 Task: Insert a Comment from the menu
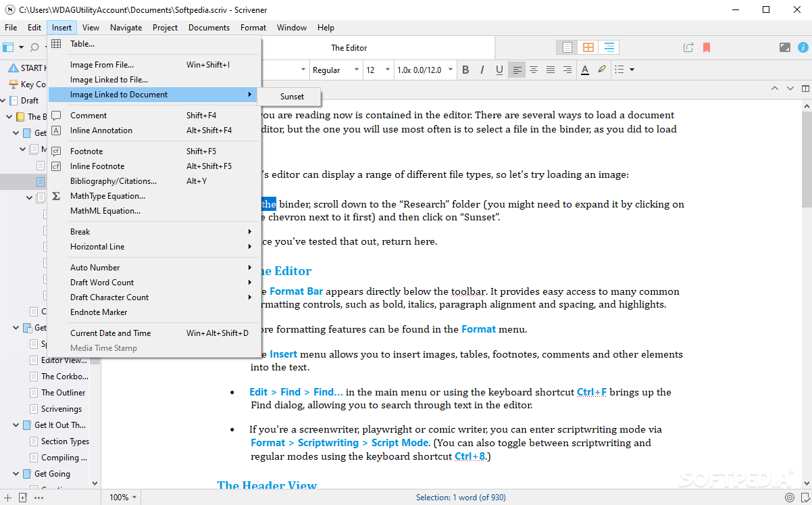pyautogui.click(x=155, y=116)
